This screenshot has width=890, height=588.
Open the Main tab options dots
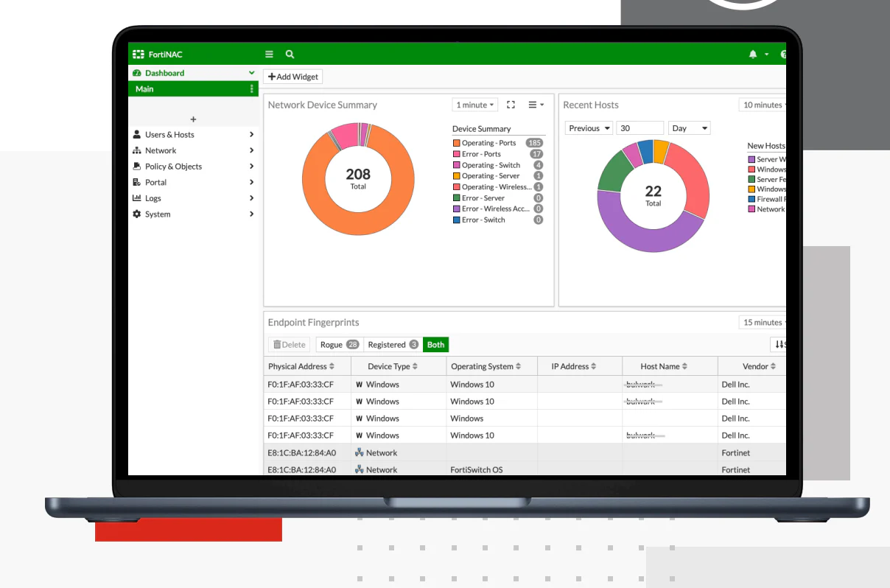252,89
